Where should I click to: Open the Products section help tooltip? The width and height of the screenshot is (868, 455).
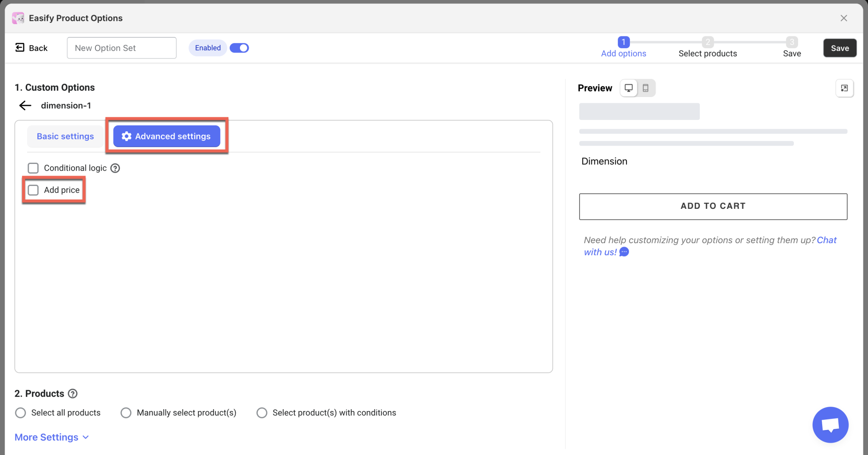click(x=73, y=394)
